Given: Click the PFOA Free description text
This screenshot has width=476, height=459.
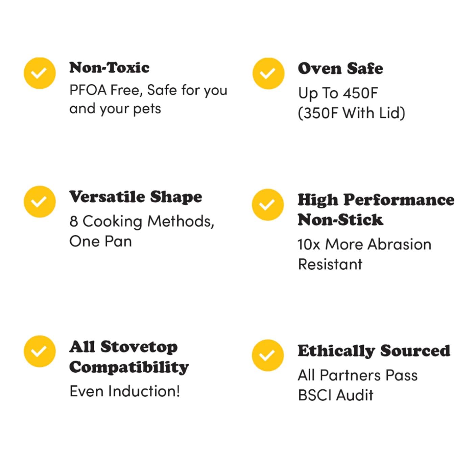Looking at the screenshot, I should (148, 99).
